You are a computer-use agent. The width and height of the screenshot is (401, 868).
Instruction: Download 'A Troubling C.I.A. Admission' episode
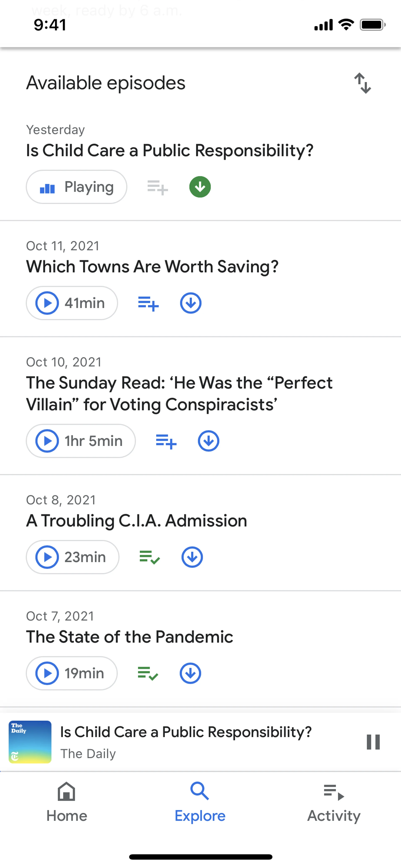(192, 557)
